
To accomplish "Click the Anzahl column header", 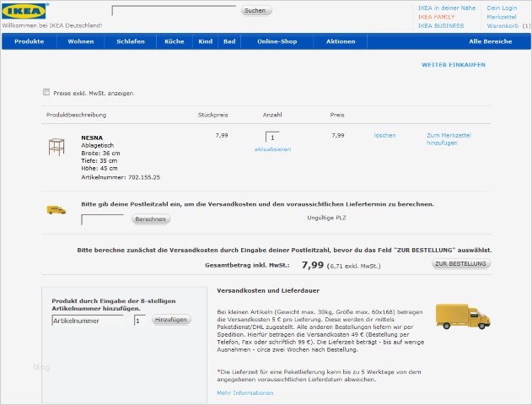I will click(x=272, y=115).
